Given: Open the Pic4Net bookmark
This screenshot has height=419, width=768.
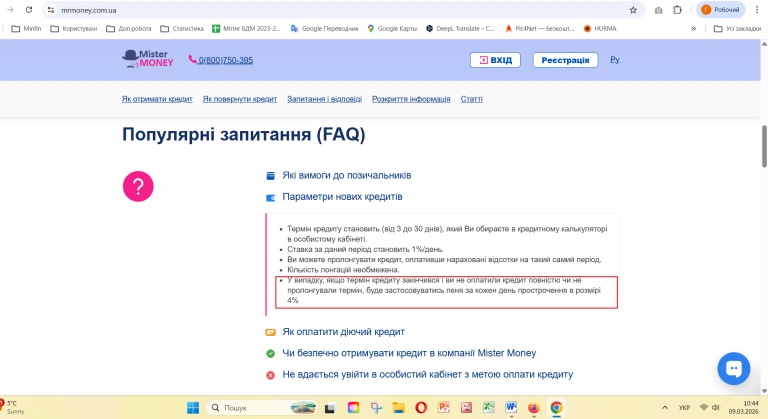Looking at the screenshot, I should [539, 28].
